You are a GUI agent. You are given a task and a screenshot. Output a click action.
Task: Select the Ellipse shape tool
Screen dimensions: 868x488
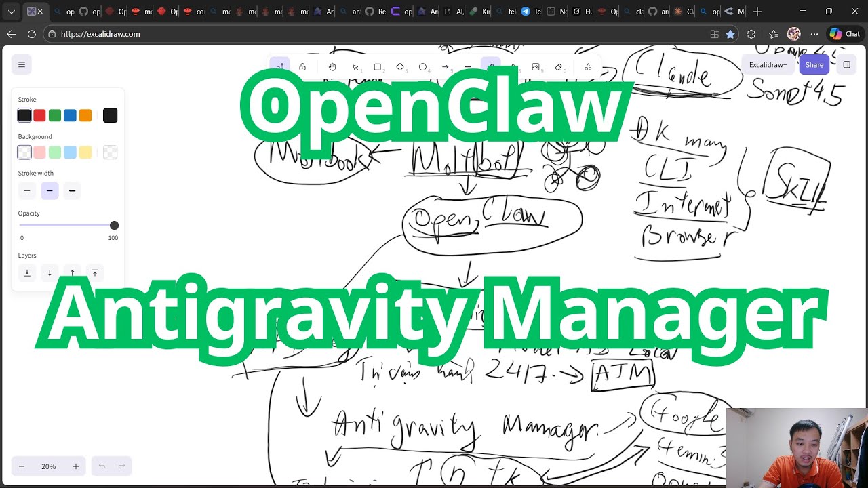(422, 67)
